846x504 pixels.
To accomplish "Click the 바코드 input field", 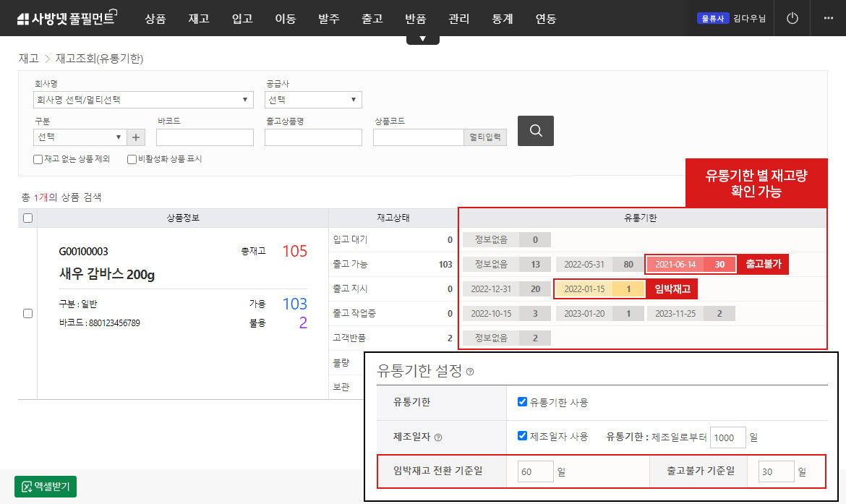I will click(205, 137).
